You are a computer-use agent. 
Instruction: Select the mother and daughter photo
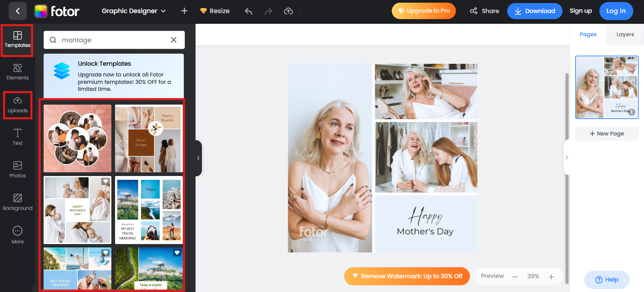426,158
